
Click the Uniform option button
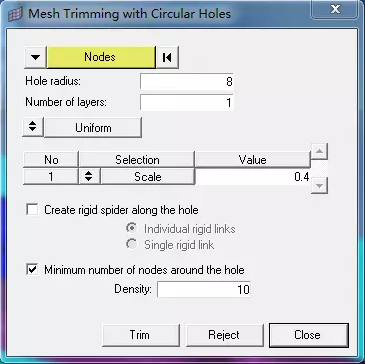pyautogui.click(x=93, y=127)
